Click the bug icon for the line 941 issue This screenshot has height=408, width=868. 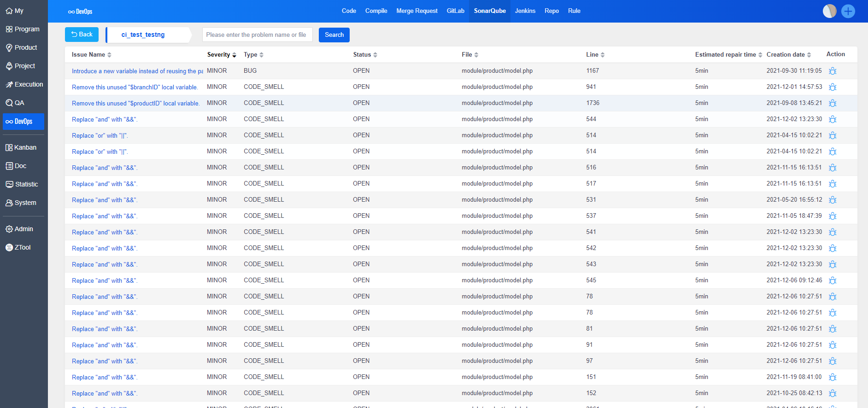pos(832,87)
